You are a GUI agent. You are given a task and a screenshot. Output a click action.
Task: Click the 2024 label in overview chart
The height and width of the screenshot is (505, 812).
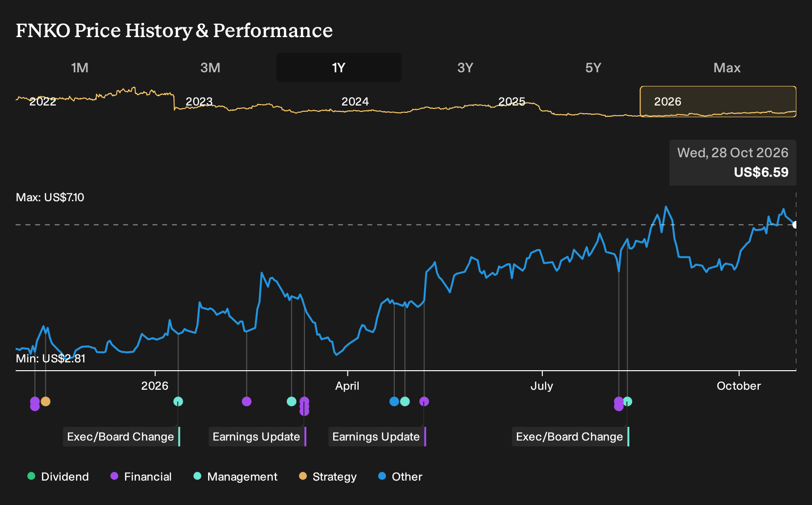click(355, 102)
